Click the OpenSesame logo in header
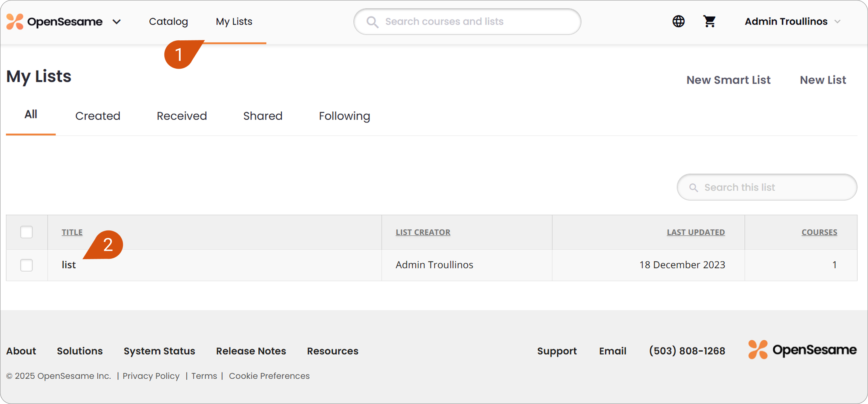Screen dimensions: 868x404 click(x=54, y=22)
